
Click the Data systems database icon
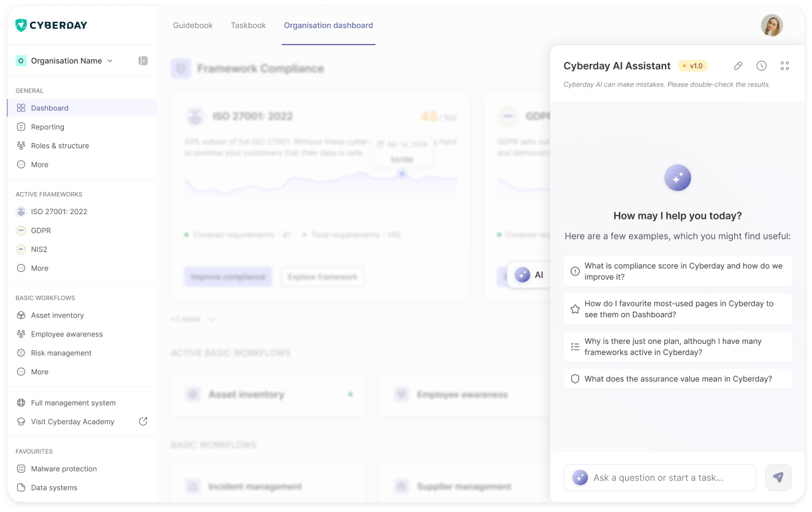(x=21, y=487)
